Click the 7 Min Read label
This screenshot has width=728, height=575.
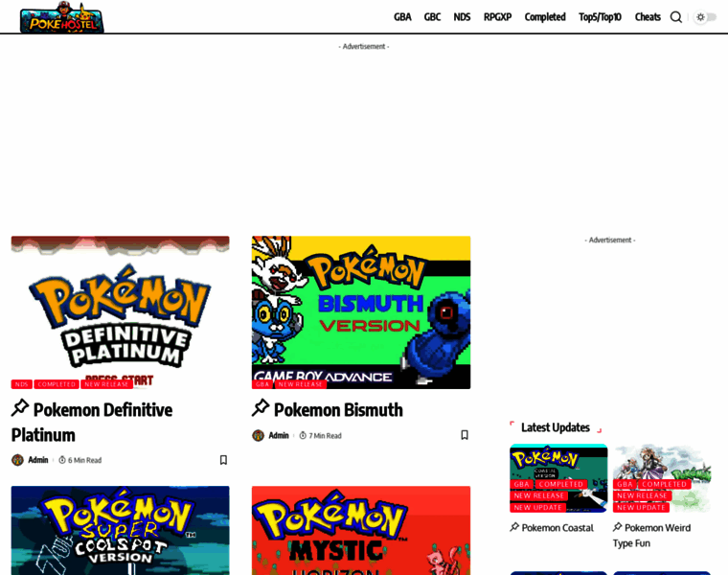320,436
